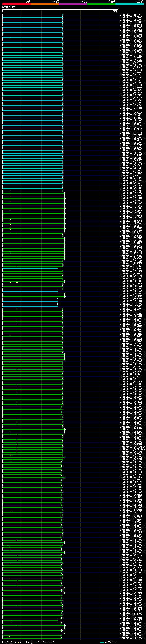Select the UniRef100_C1E435 label
This screenshot has height=644, width=146.
[131, 261]
